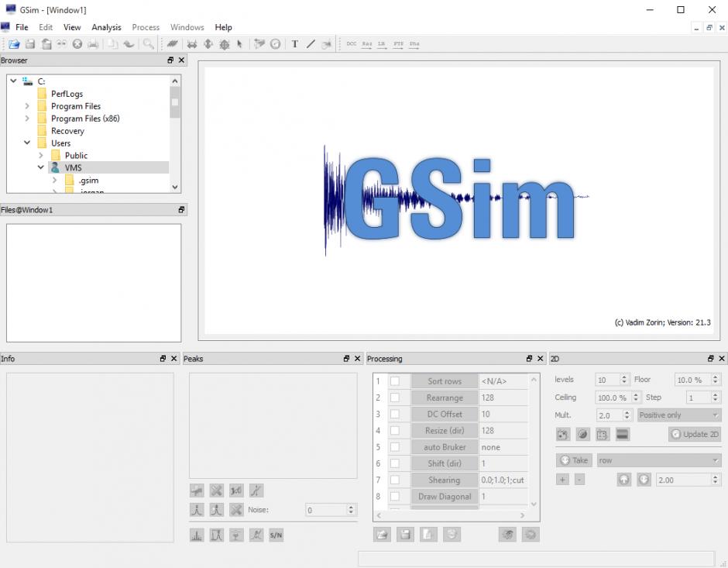This screenshot has height=568, width=728.
Task: Click the Print toolbar icon
Action: point(93,44)
